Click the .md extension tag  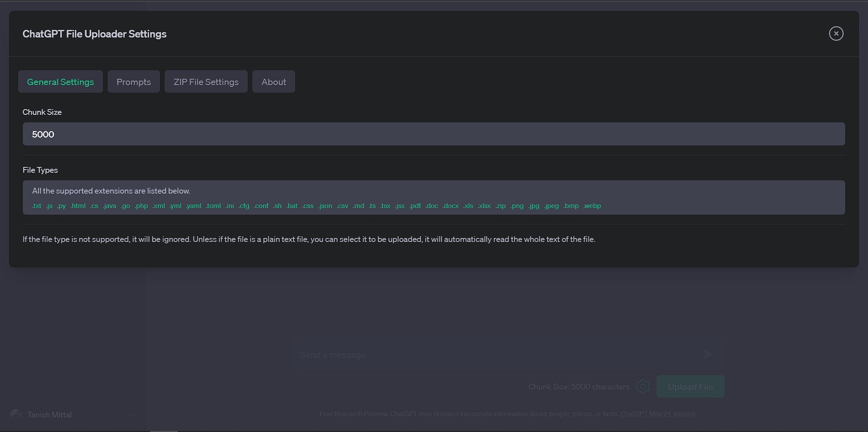pos(359,206)
